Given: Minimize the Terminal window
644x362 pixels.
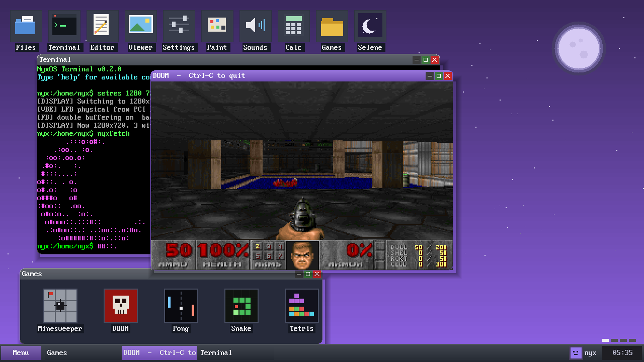Looking at the screenshot, I should (x=416, y=60).
